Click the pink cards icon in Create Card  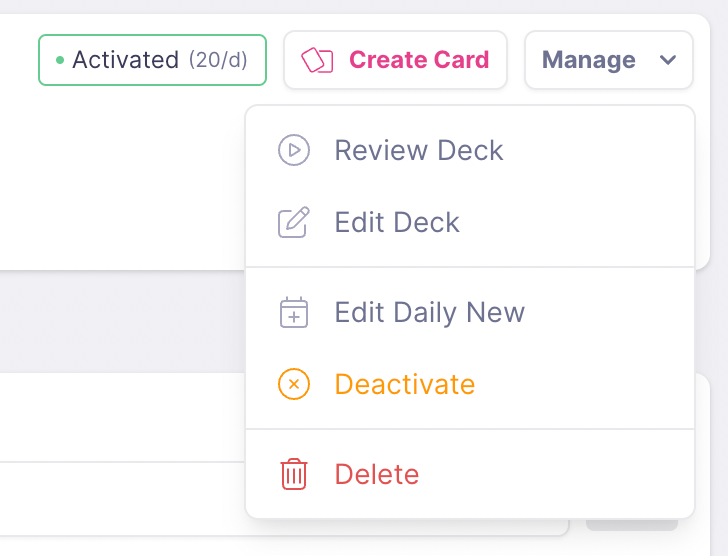pyautogui.click(x=317, y=60)
